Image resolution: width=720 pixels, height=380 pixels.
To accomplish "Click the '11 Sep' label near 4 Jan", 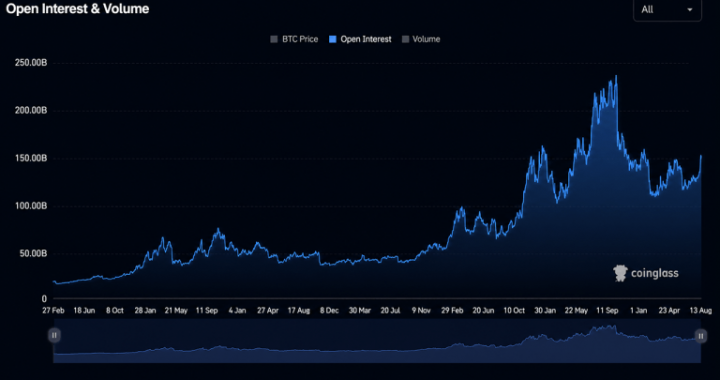I will [207, 311].
